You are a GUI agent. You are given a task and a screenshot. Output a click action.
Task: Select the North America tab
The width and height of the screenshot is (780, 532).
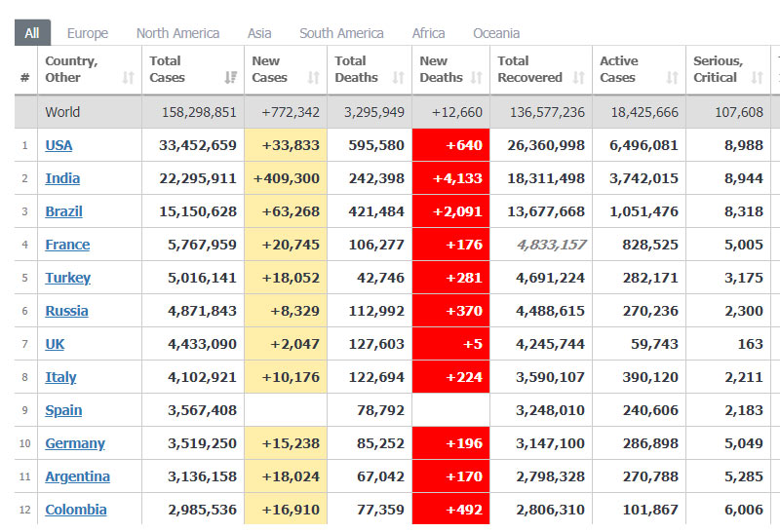tap(177, 33)
